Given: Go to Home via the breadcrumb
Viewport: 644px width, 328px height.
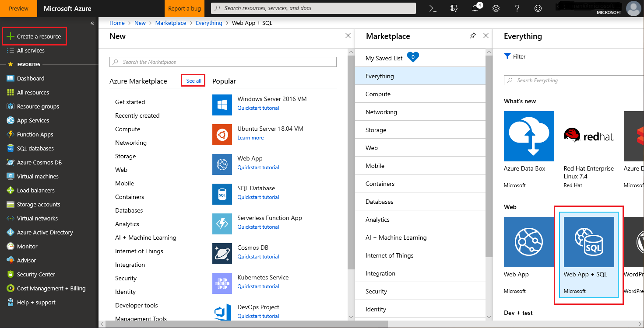Looking at the screenshot, I should (x=117, y=23).
